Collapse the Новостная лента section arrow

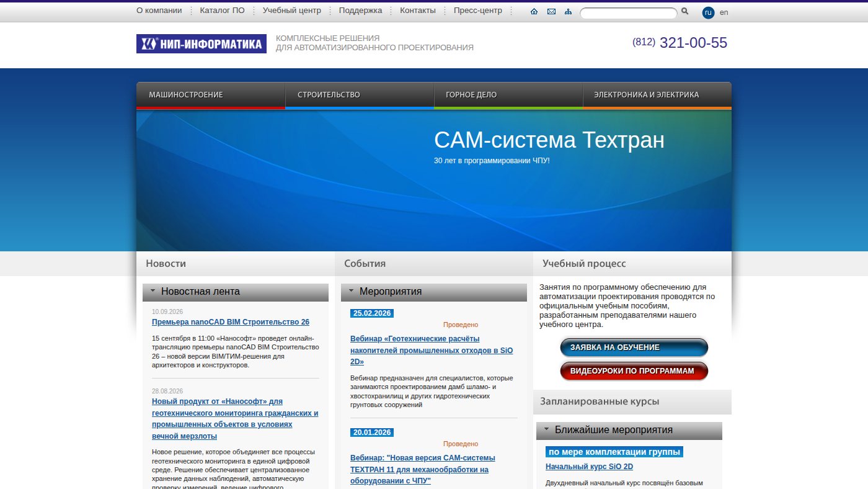[x=153, y=290]
